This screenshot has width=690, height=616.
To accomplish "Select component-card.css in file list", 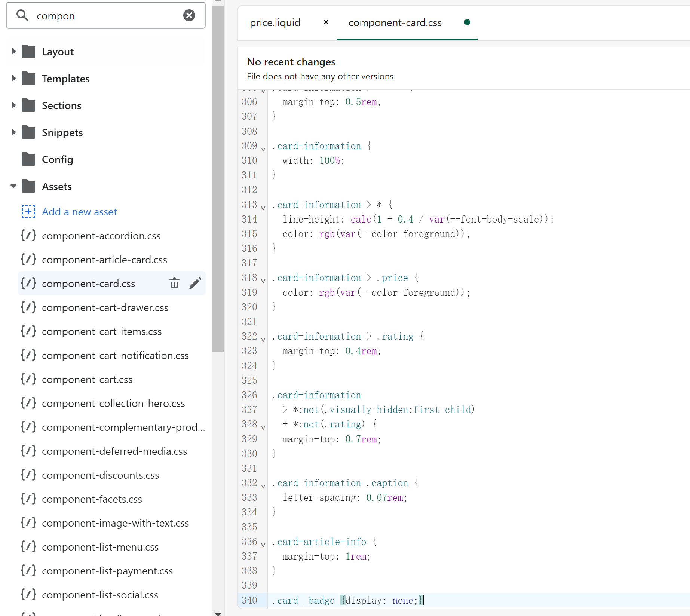I will coord(88,284).
